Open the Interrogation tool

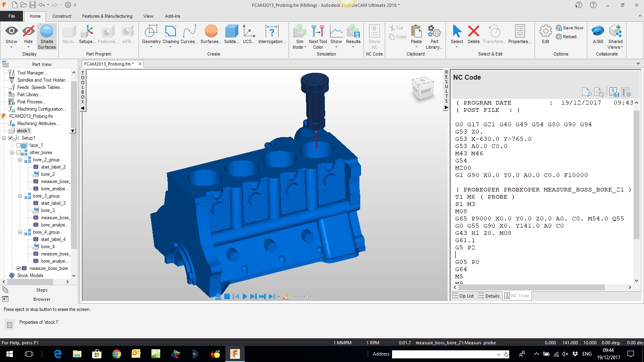pos(272,34)
